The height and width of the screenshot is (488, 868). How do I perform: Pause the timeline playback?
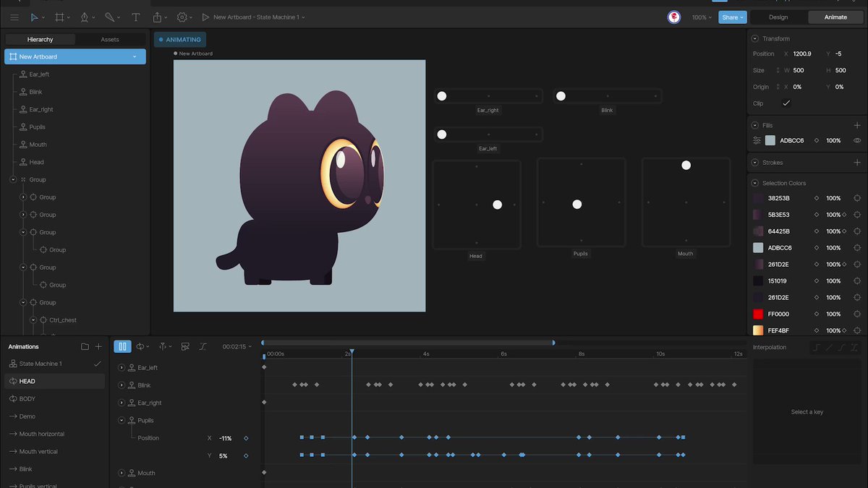click(x=122, y=346)
